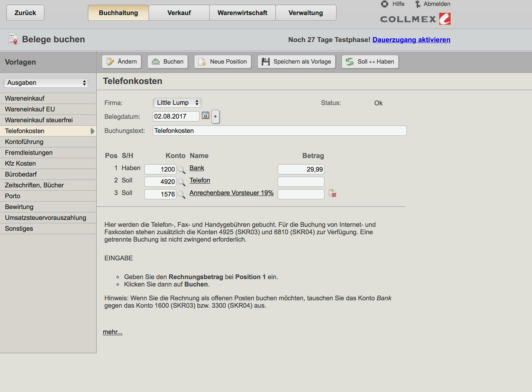
Task: Click the Collmex logo
Action: (415, 19)
